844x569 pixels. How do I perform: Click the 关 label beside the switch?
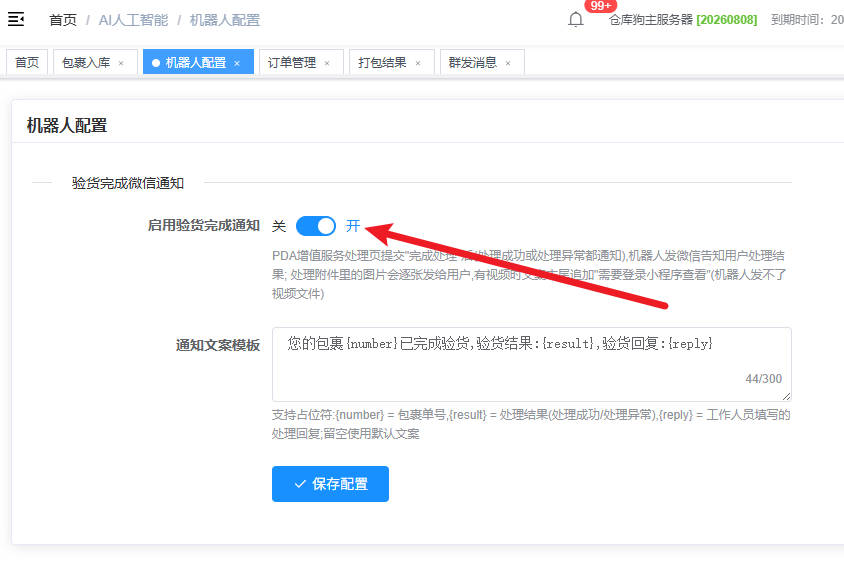click(279, 226)
